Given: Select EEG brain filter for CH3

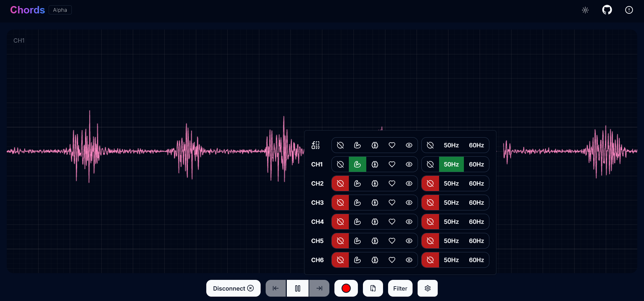Looking at the screenshot, I should point(375,203).
